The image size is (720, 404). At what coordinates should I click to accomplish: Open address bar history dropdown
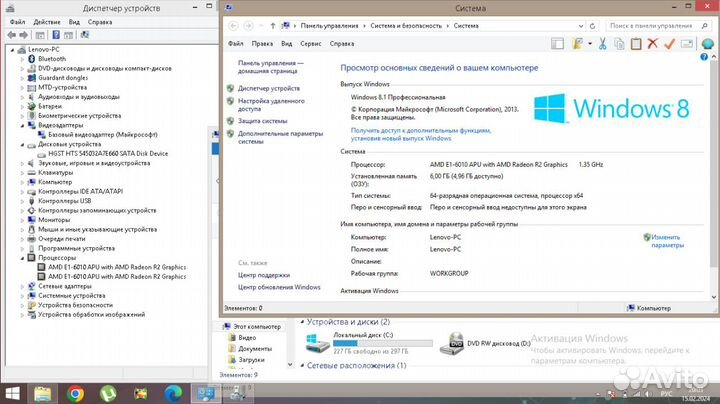[x=581, y=26]
